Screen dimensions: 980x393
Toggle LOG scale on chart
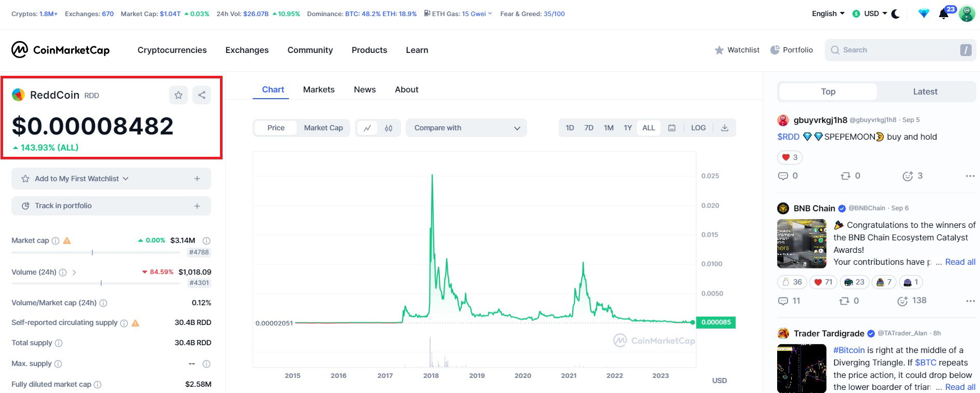pos(698,128)
